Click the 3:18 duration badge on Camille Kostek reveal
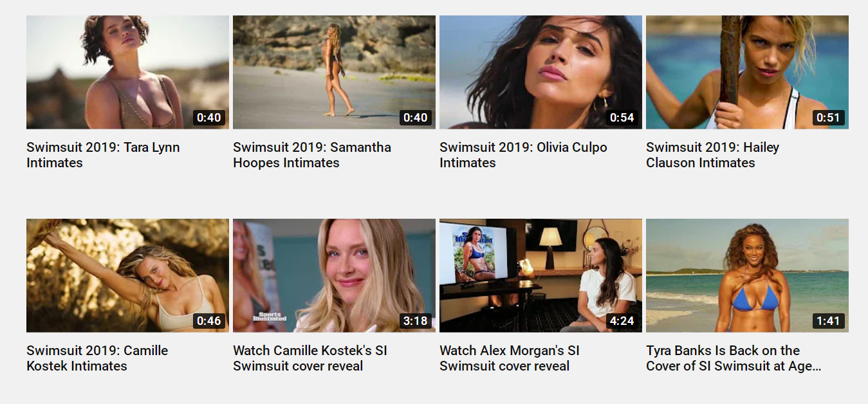This screenshot has width=868, height=404. pyautogui.click(x=416, y=321)
